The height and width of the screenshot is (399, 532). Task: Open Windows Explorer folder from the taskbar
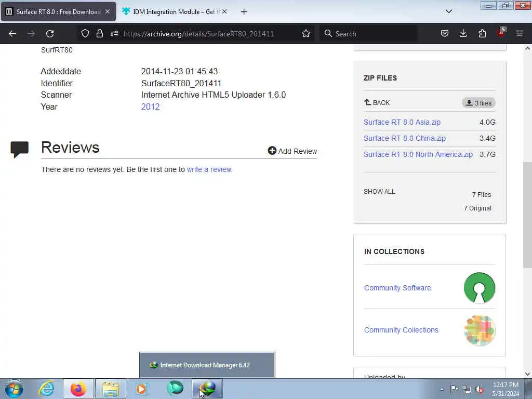tap(111, 389)
